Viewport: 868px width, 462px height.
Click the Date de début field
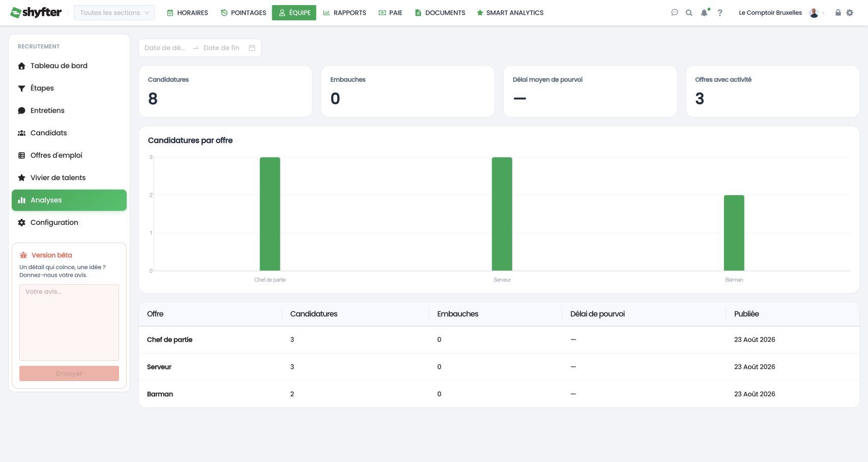pos(165,48)
